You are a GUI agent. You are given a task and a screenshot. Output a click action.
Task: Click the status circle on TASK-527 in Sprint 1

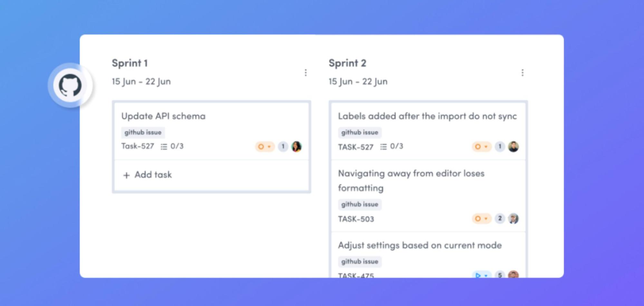click(x=261, y=146)
